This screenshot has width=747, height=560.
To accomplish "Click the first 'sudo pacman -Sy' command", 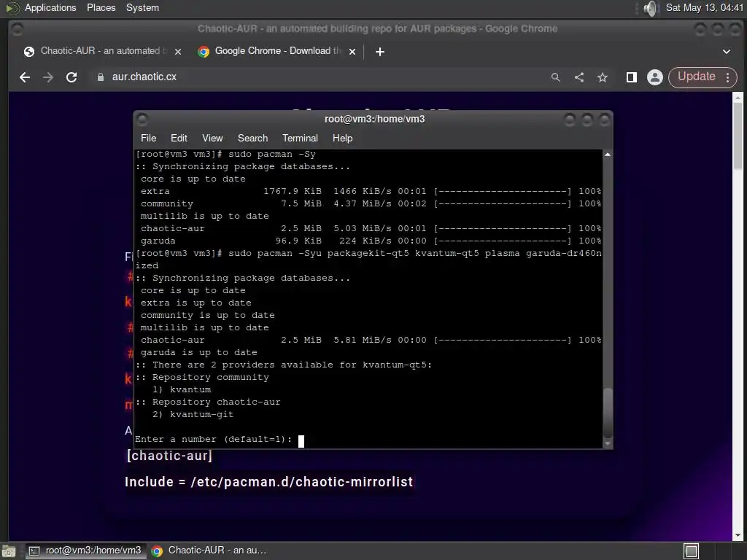I will (x=272, y=155).
